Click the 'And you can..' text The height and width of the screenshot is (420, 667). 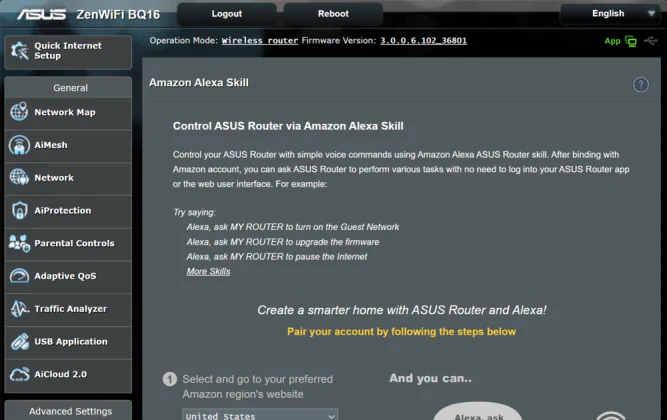coord(430,378)
